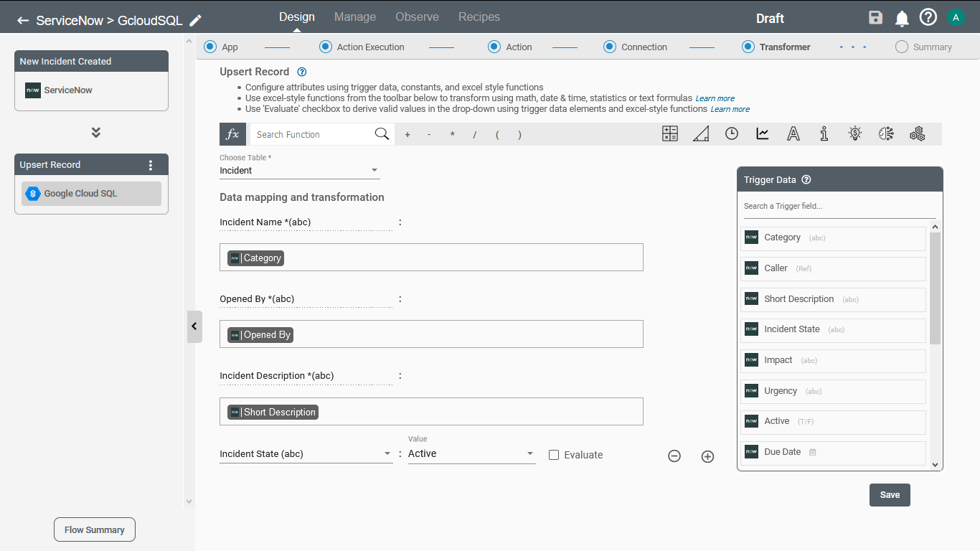
Task: Select the App step radio
Action: tap(210, 47)
